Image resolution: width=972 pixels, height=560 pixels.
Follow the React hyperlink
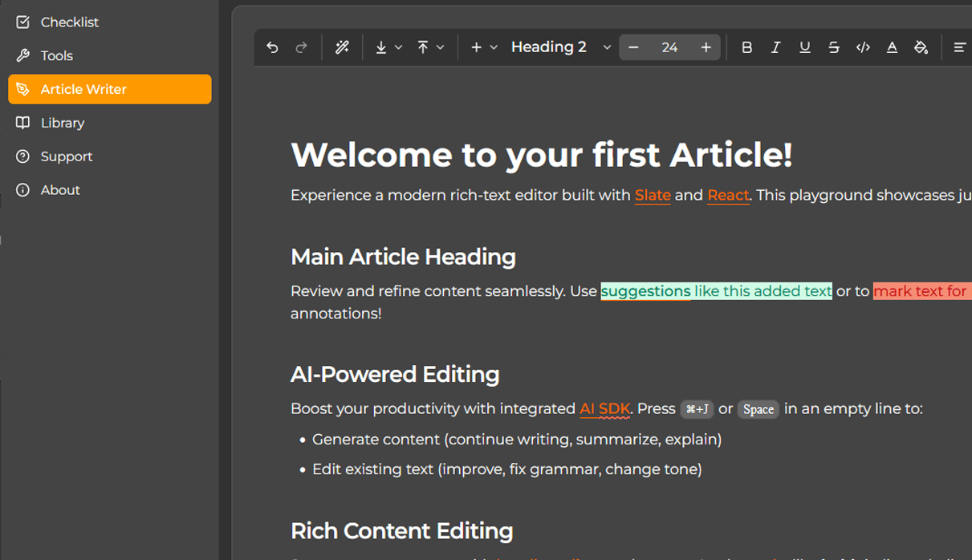pyautogui.click(x=728, y=195)
